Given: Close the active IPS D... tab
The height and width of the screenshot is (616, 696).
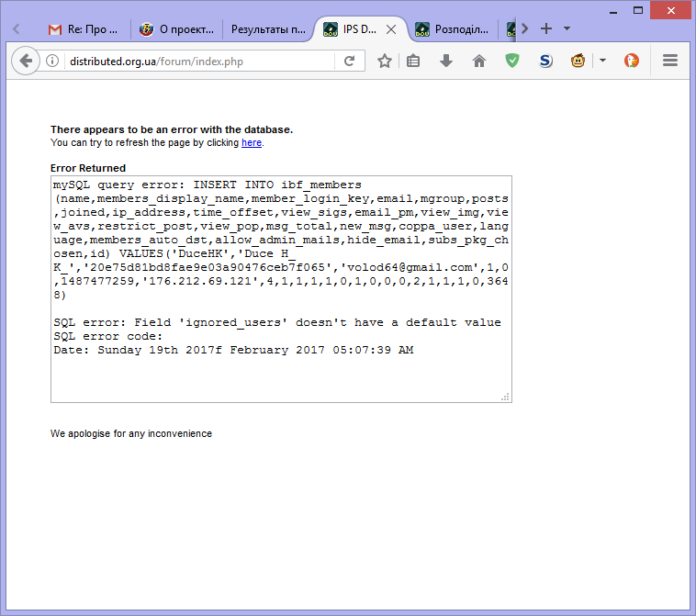Looking at the screenshot, I should 391,29.
